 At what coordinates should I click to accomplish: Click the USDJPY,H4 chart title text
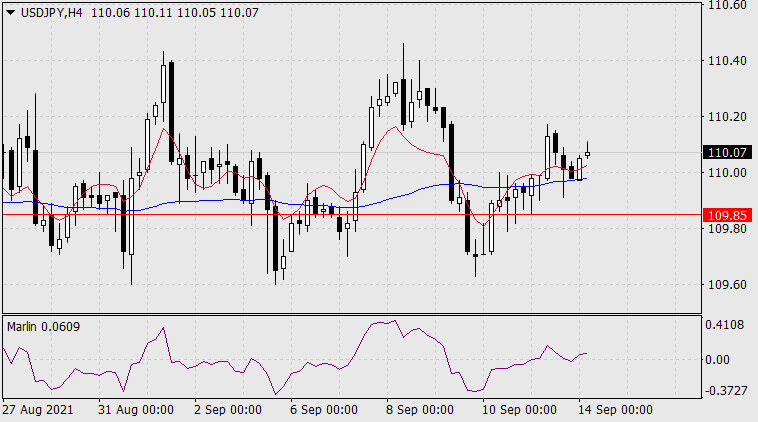click(50, 11)
